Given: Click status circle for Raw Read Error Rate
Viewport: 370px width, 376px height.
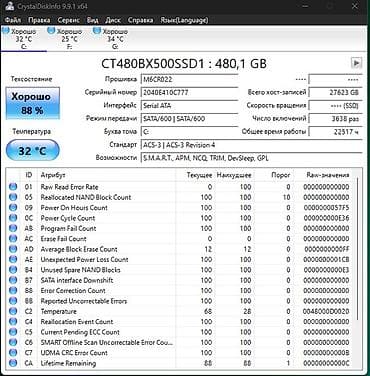Looking at the screenshot, I should (x=13, y=187).
